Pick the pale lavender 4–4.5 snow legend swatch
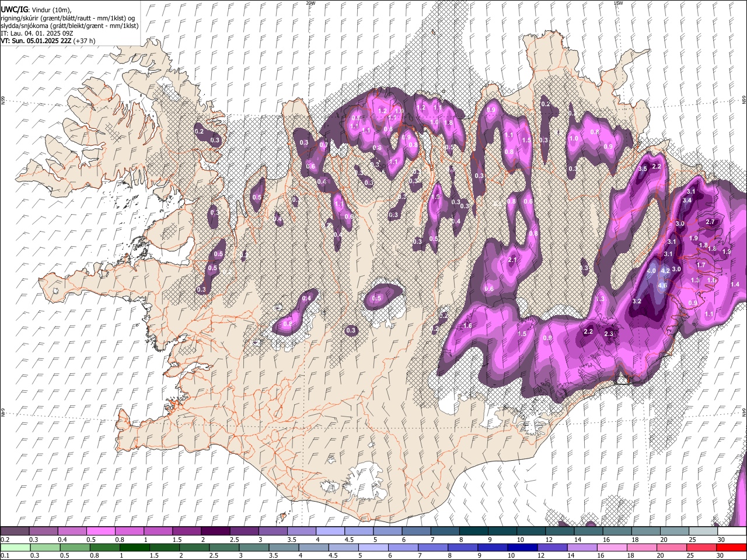747x560 pixels. (329, 531)
